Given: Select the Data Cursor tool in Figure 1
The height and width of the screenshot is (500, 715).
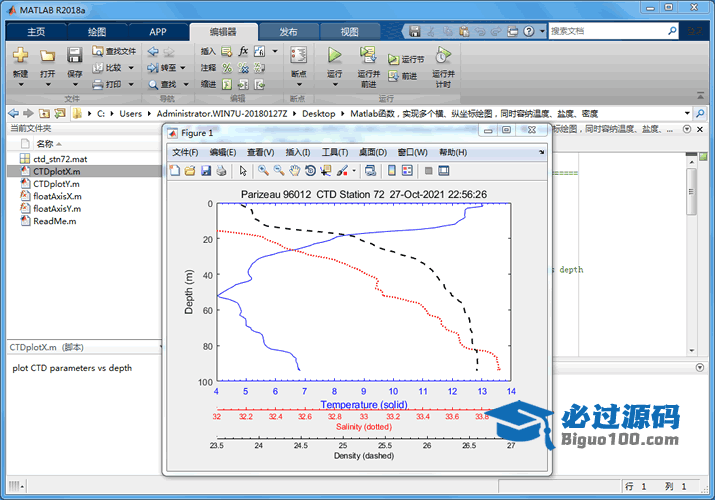Looking at the screenshot, I should pyautogui.click(x=326, y=171).
